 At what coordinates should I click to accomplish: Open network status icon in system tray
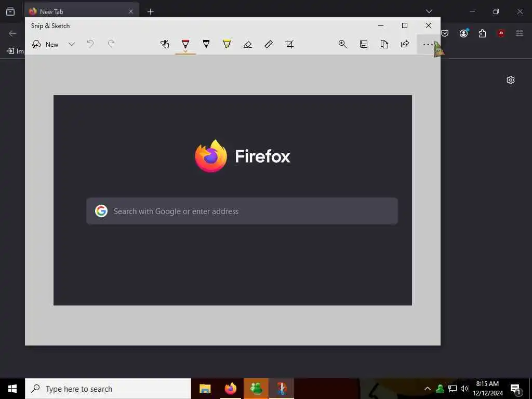(453, 389)
